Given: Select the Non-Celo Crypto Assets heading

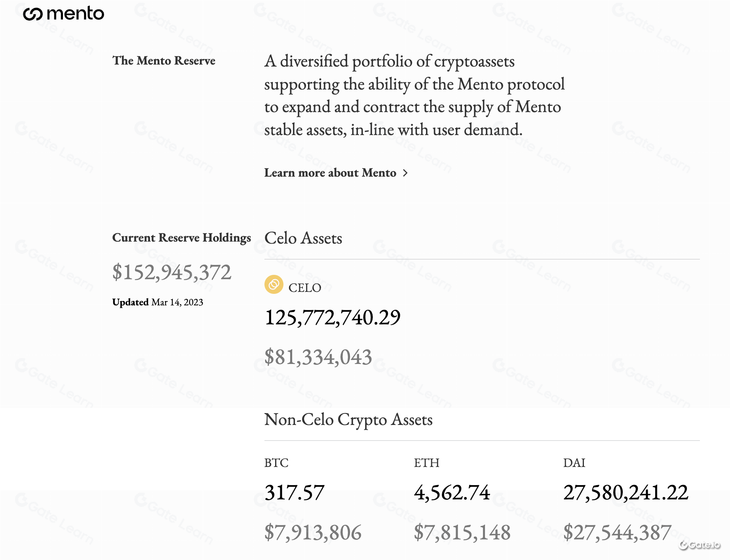Looking at the screenshot, I should point(348,420).
